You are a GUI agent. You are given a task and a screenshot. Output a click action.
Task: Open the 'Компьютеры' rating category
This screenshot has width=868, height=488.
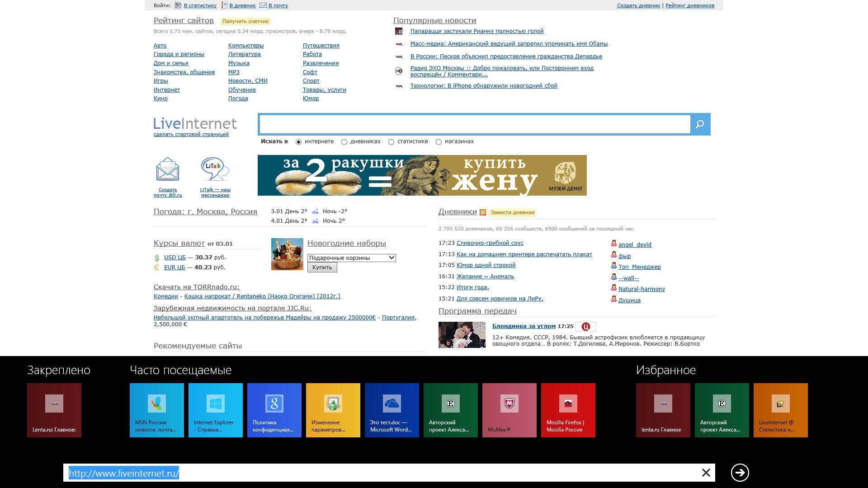click(x=246, y=46)
